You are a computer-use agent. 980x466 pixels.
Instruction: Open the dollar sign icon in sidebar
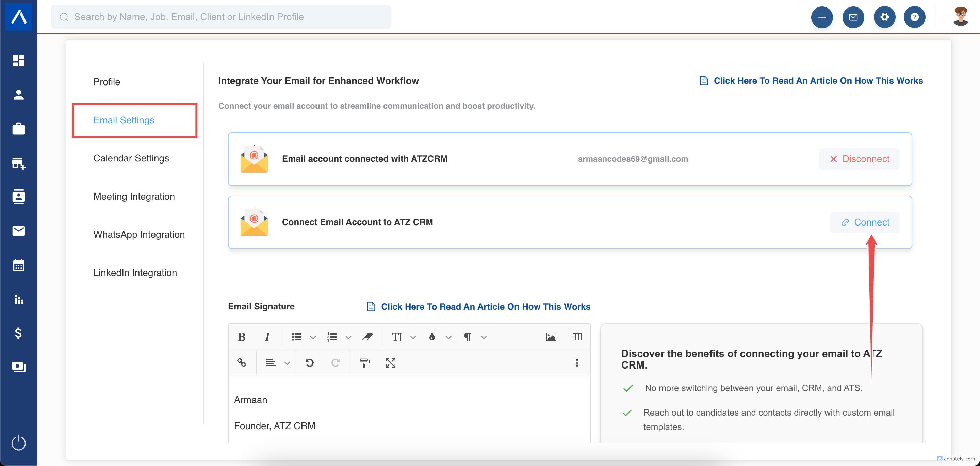[x=19, y=333]
